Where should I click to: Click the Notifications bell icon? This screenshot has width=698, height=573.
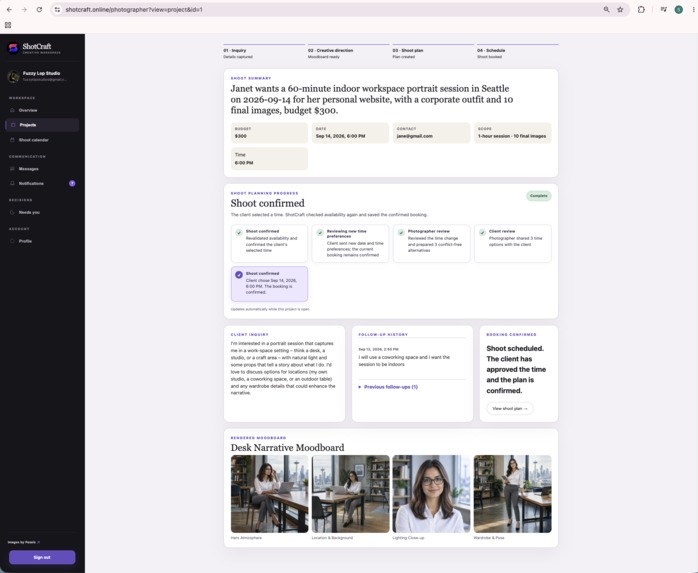tap(12, 183)
